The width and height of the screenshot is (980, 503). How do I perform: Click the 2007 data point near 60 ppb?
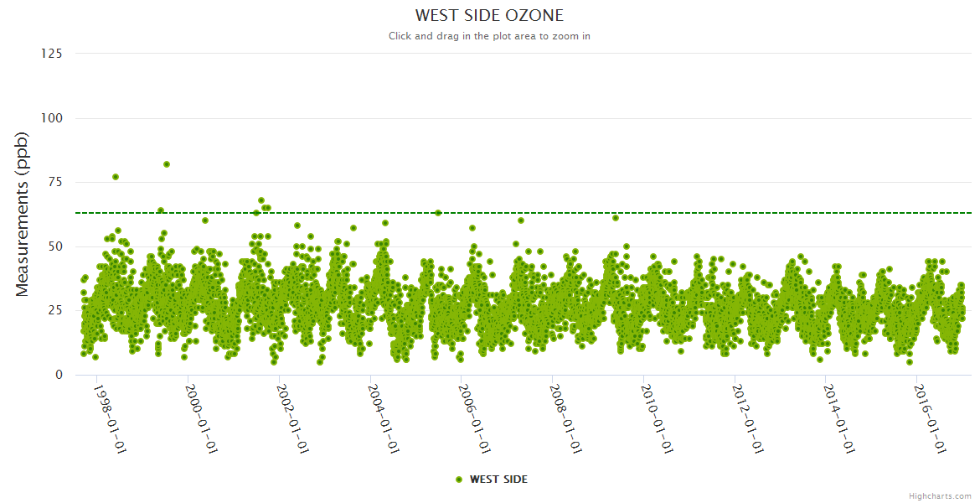tap(521, 220)
